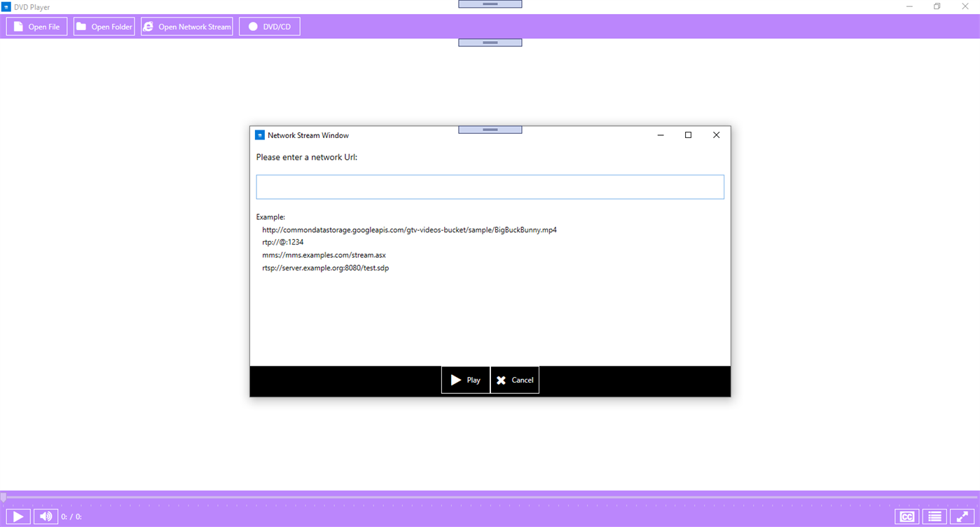980x527 pixels.
Task: Toggle fullscreen mode
Action: click(962, 516)
